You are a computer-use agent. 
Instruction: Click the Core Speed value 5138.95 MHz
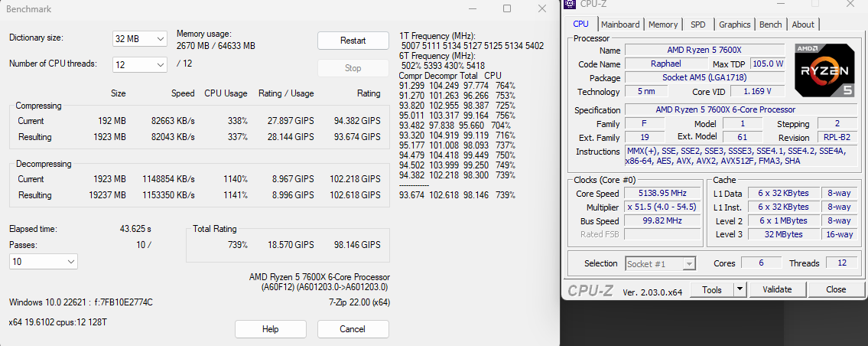pyautogui.click(x=662, y=193)
